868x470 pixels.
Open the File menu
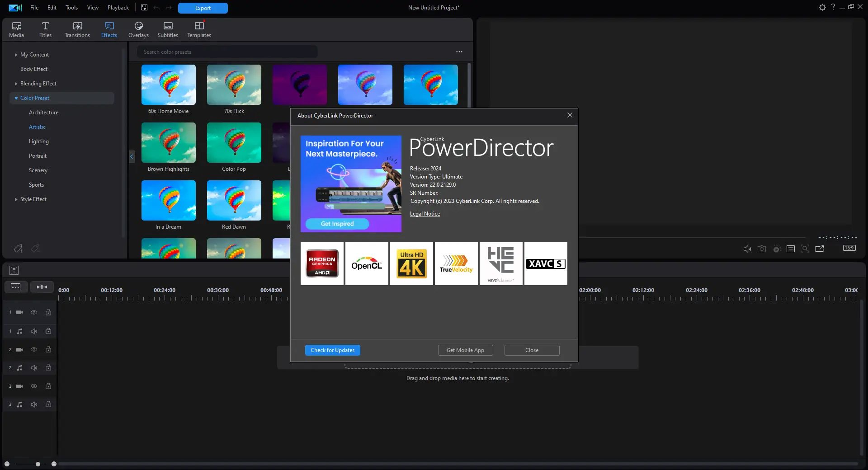coord(34,8)
